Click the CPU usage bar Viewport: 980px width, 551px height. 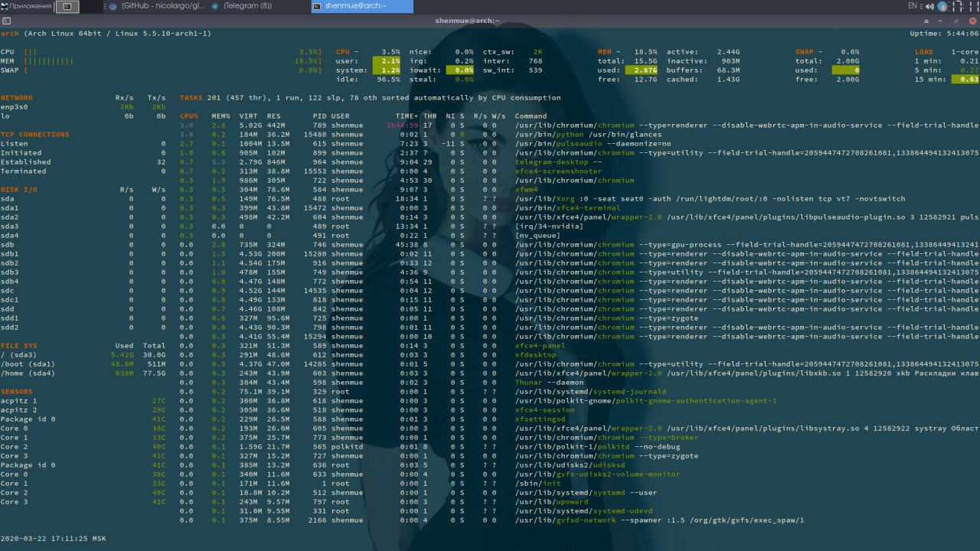[161, 52]
